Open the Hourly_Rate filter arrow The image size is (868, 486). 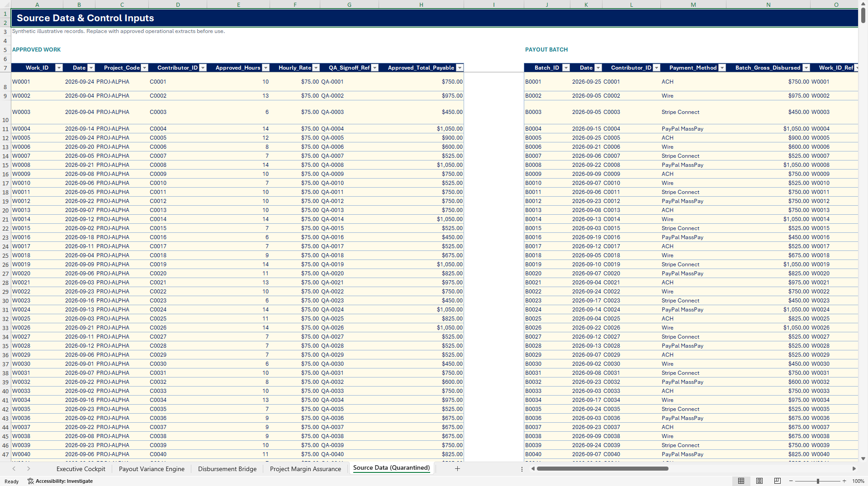316,68
